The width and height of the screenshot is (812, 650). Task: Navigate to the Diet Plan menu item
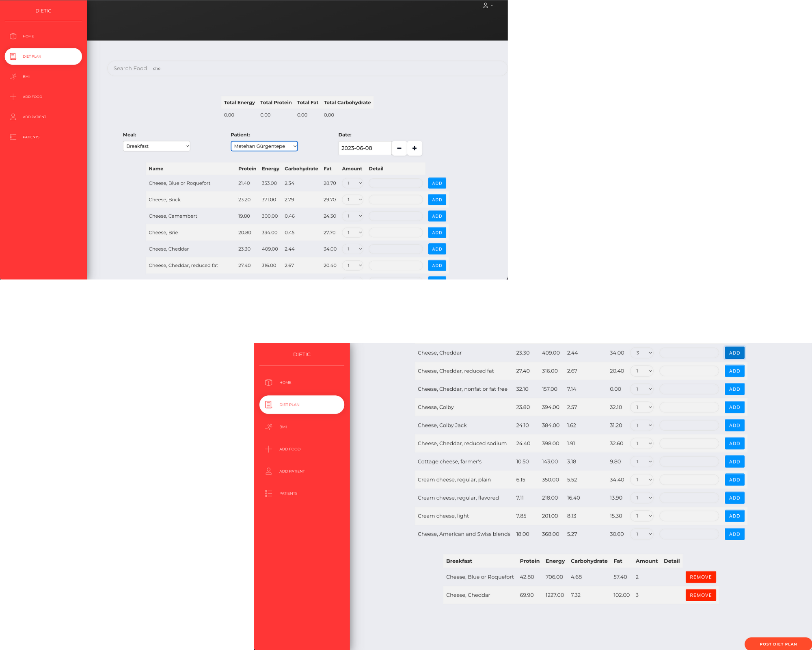[x=43, y=56]
